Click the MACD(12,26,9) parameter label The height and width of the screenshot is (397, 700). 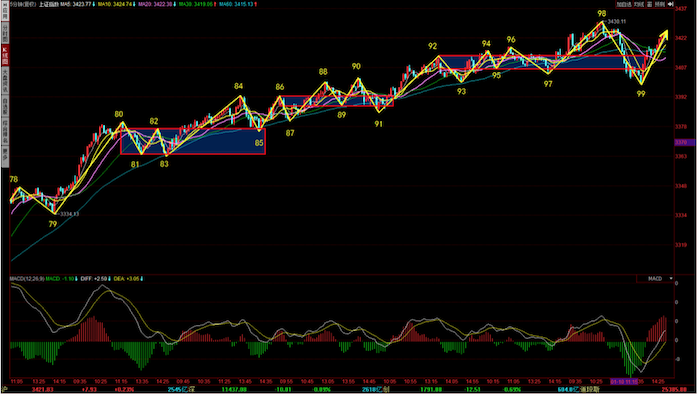(27, 279)
